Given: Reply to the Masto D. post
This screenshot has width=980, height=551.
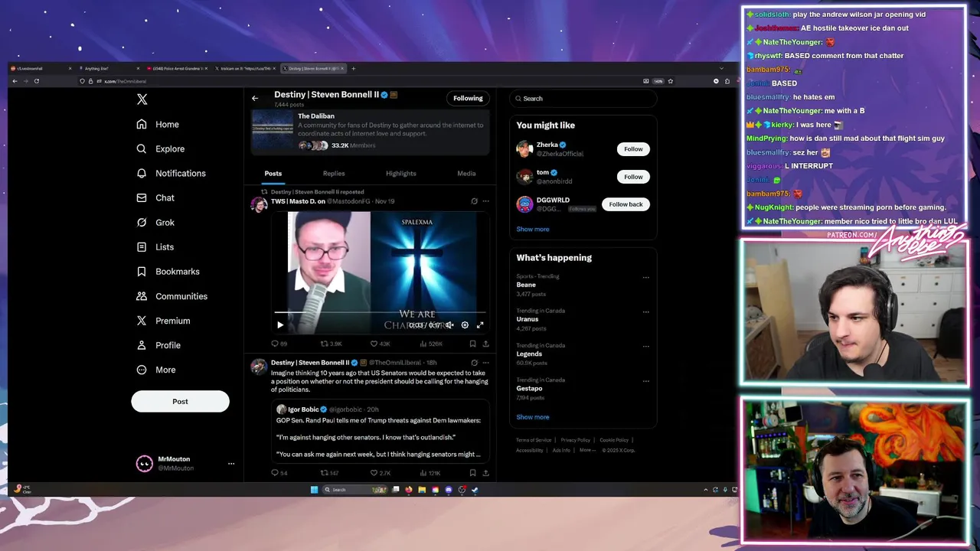Looking at the screenshot, I should [x=279, y=344].
